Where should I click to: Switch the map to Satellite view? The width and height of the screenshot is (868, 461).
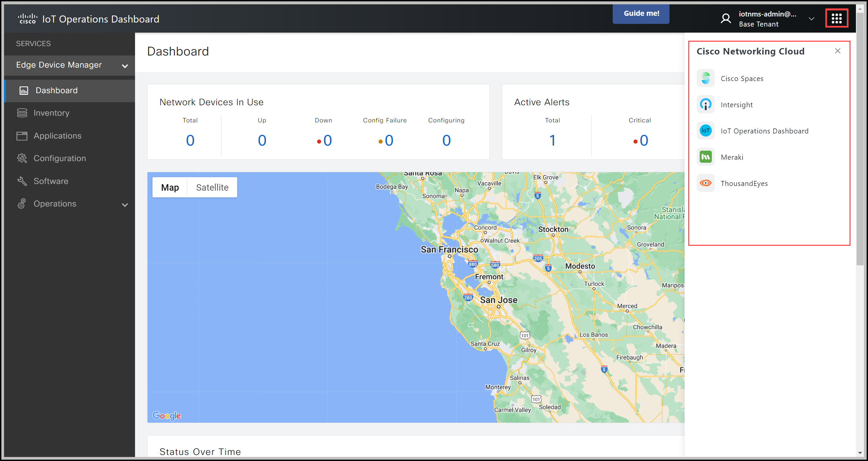[212, 187]
